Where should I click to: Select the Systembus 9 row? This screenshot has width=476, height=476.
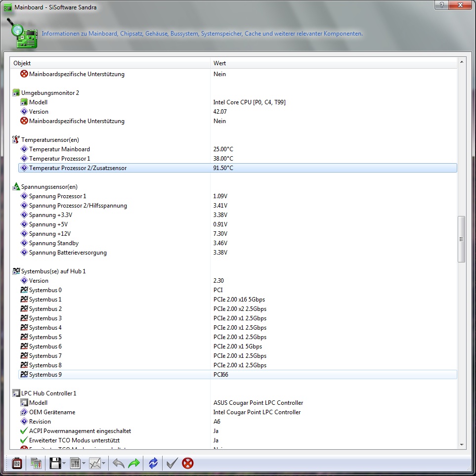click(237, 375)
